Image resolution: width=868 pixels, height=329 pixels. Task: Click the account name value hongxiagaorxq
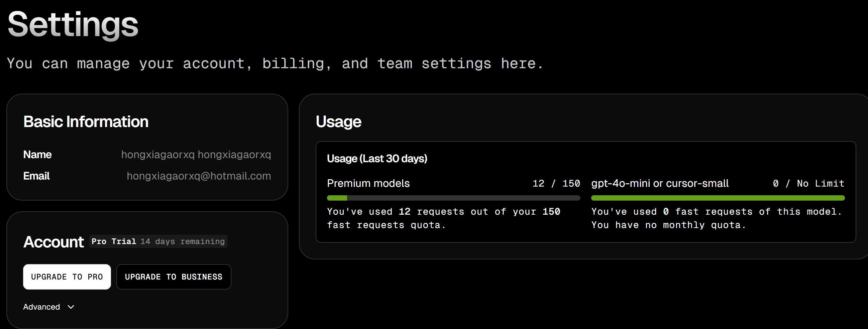(196, 155)
